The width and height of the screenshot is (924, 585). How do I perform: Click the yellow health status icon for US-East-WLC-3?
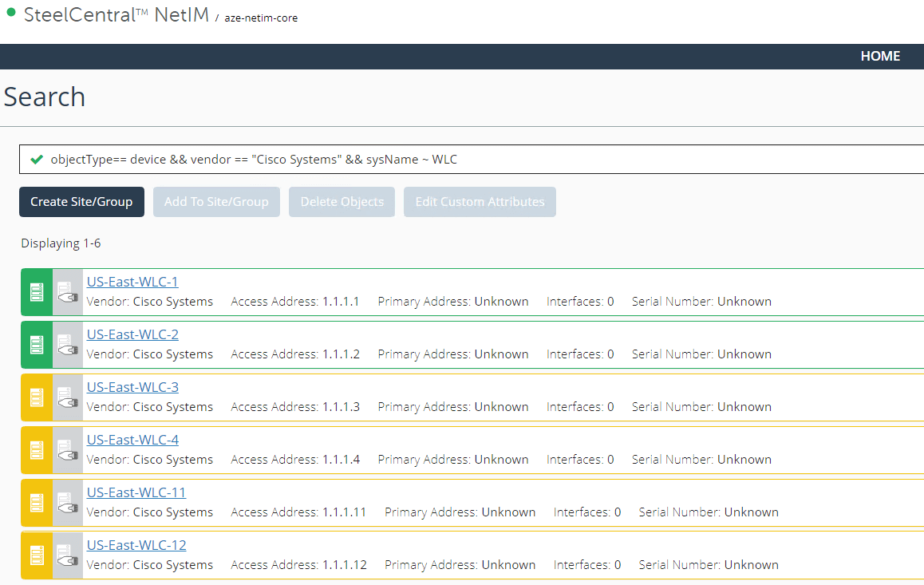[35, 397]
